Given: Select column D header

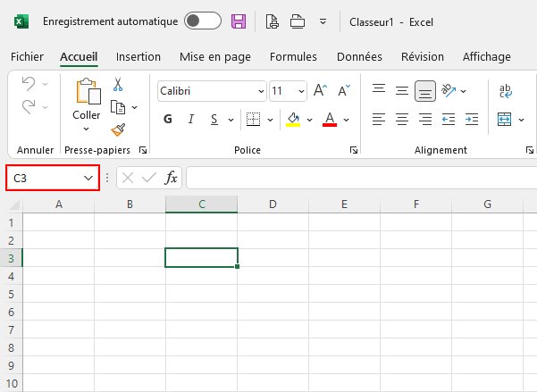Looking at the screenshot, I should click(273, 204).
